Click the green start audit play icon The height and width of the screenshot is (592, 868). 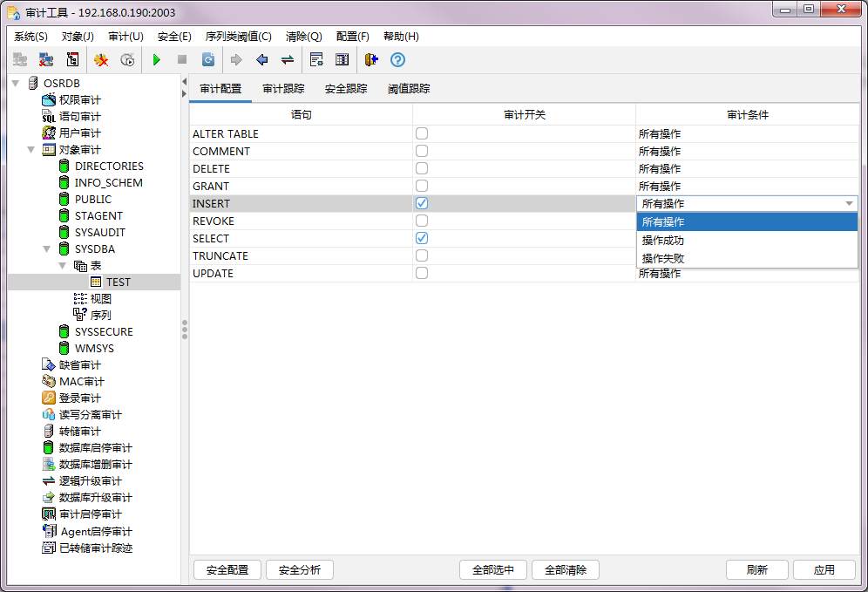157,60
